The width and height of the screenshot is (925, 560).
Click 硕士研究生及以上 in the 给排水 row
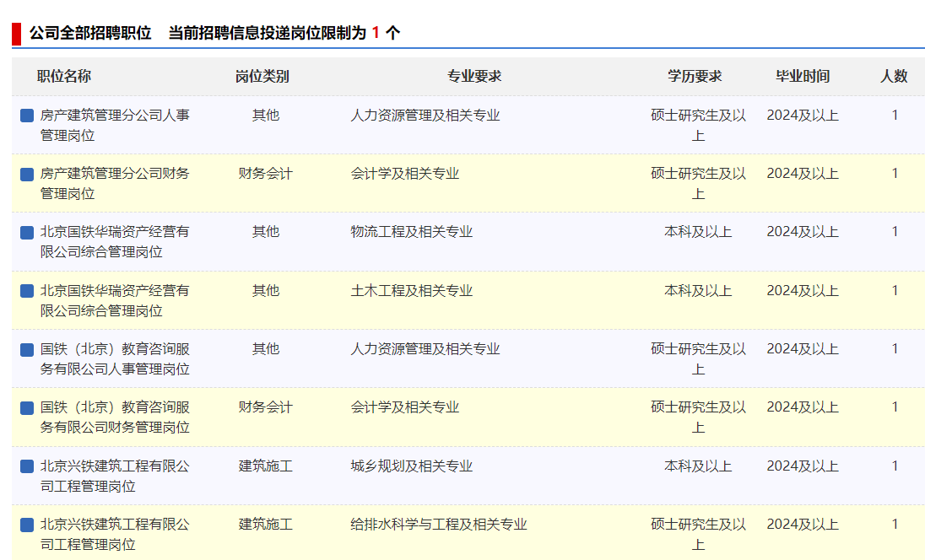tap(699, 534)
